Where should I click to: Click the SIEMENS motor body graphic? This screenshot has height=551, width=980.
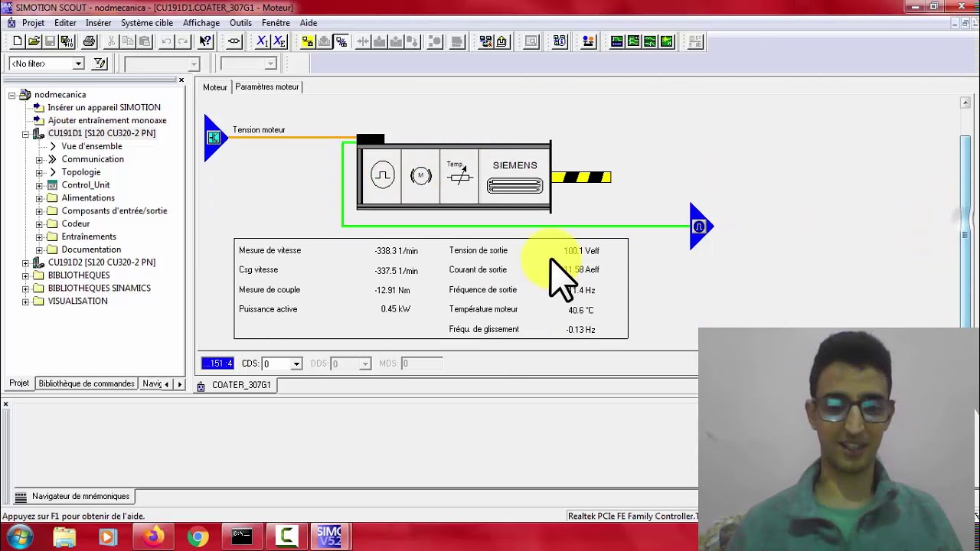pos(514,176)
